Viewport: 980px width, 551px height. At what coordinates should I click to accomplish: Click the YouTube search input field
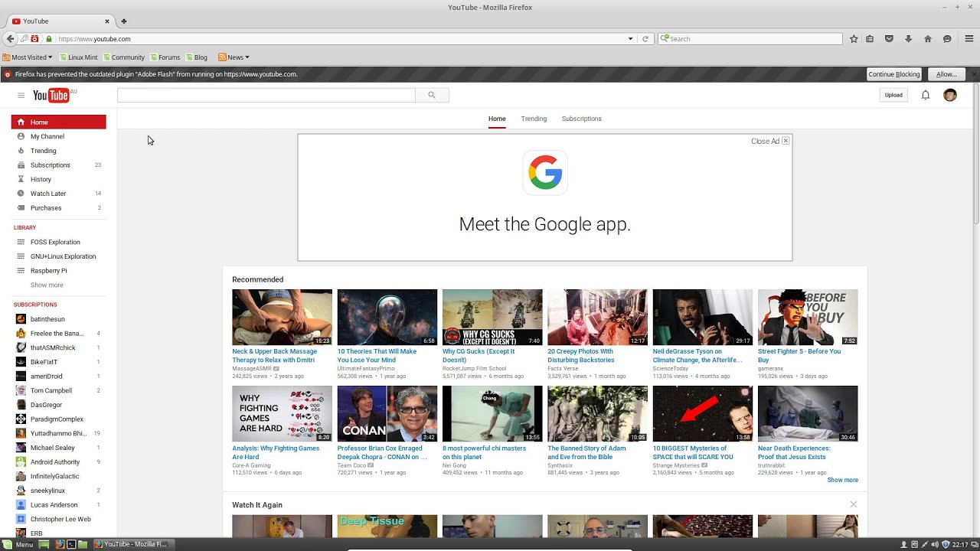coord(266,95)
